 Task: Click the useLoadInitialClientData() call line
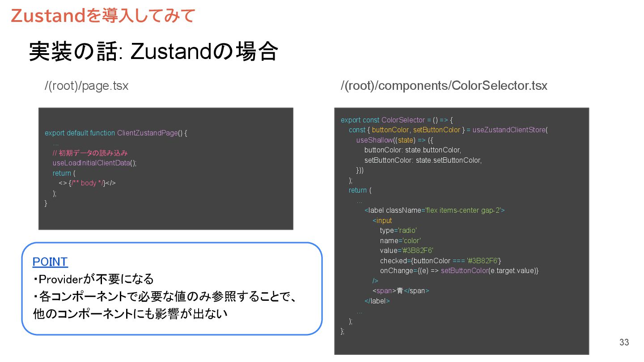pos(94,163)
